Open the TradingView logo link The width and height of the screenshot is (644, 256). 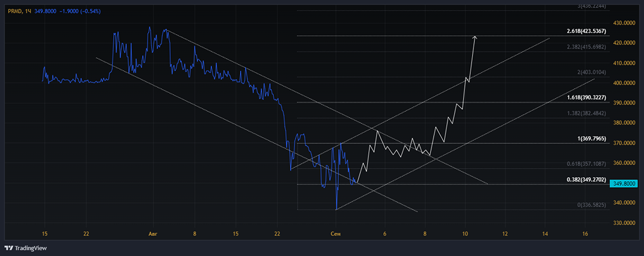click(26, 248)
